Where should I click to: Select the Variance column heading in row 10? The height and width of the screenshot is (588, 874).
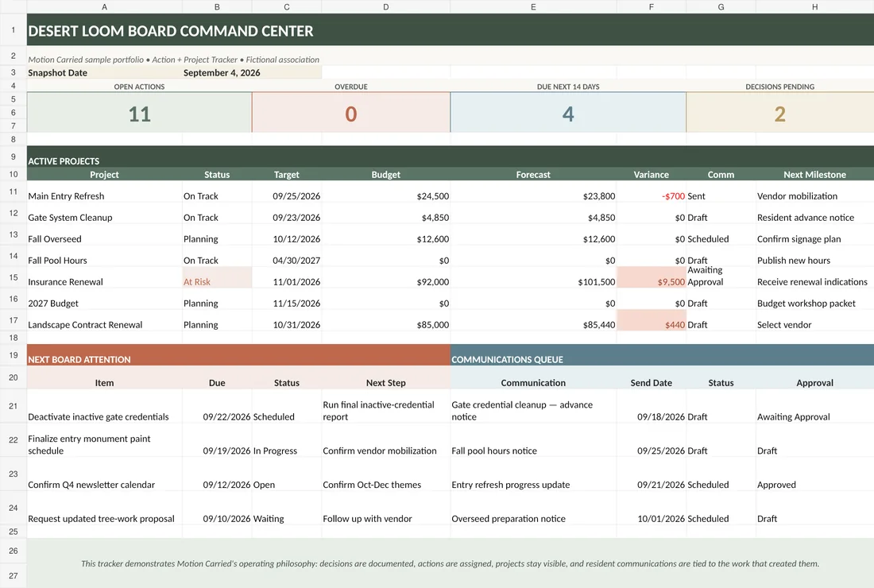(651, 175)
